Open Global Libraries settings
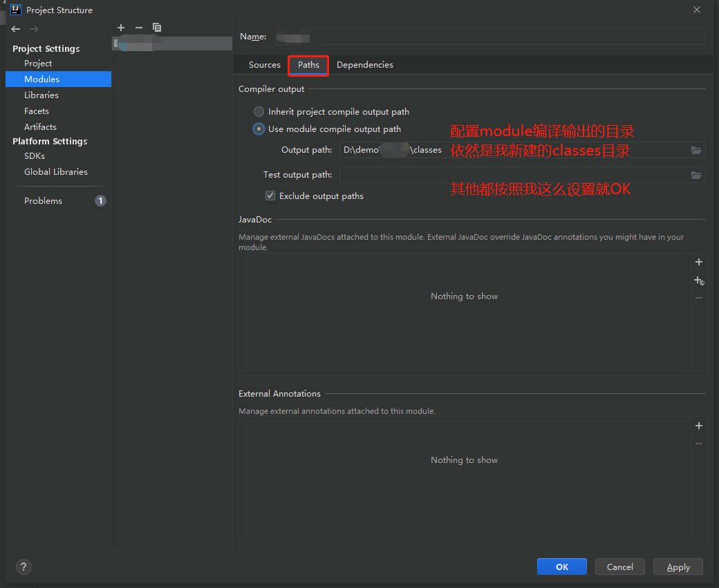 tap(55, 171)
